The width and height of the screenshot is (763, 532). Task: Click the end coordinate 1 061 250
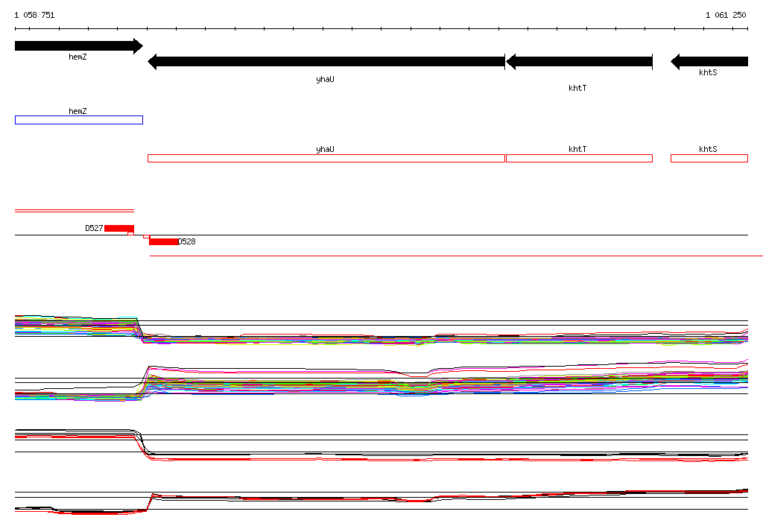point(726,15)
